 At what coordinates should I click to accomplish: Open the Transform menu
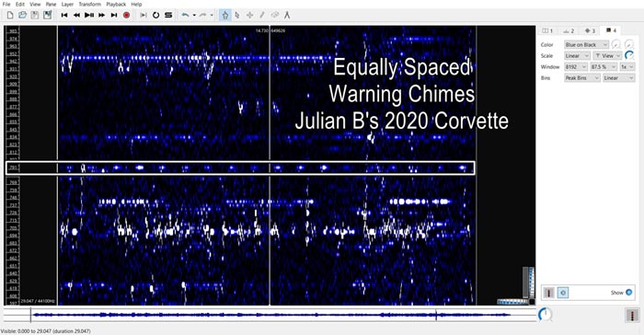(x=89, y=4)
